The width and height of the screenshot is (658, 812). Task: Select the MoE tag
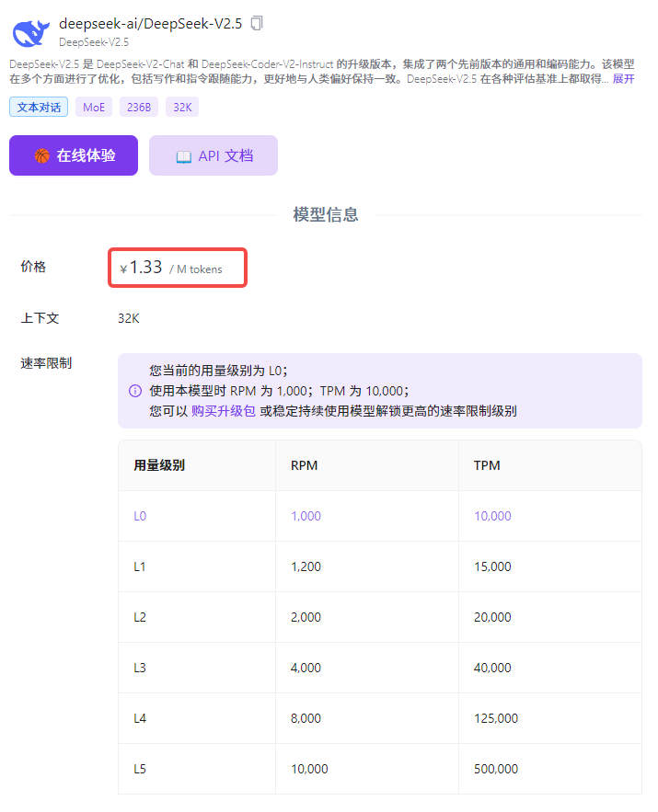coord(94,108)
